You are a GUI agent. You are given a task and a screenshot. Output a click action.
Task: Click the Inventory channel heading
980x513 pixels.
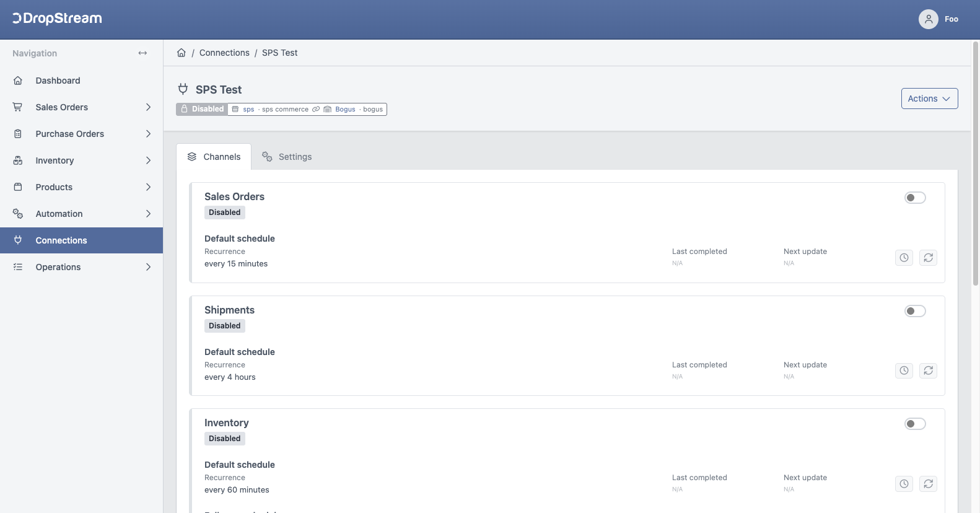[x=227, y=423]
